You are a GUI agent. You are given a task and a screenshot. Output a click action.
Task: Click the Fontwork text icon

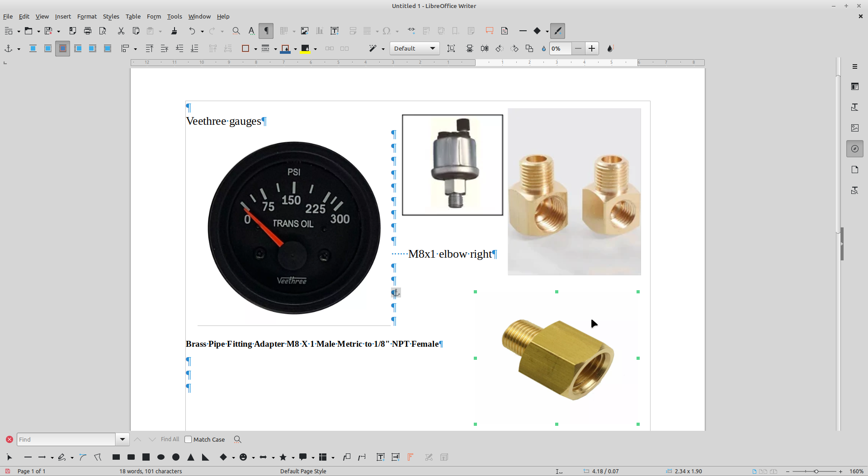[410, 457]
